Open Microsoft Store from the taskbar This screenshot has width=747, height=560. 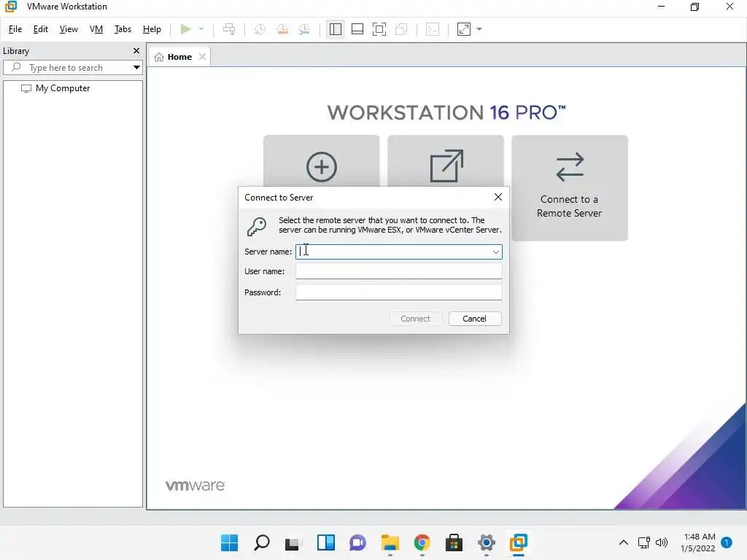[454, 542]
